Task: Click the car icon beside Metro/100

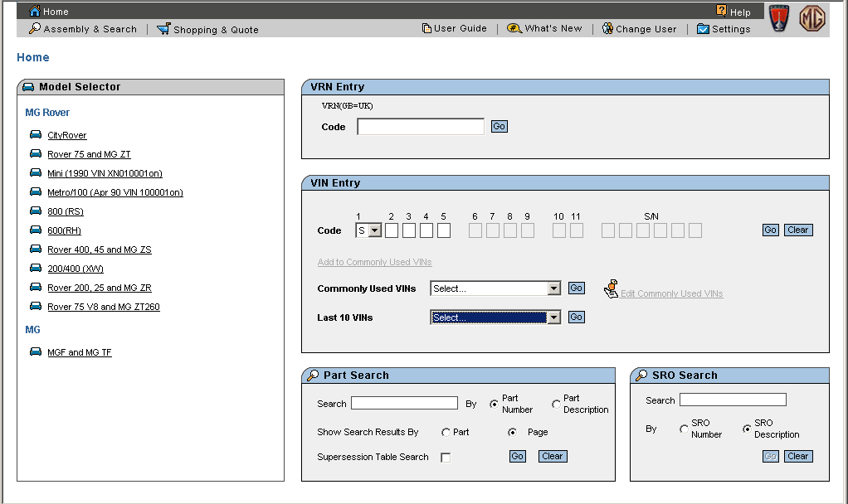Action: [36, 191]
